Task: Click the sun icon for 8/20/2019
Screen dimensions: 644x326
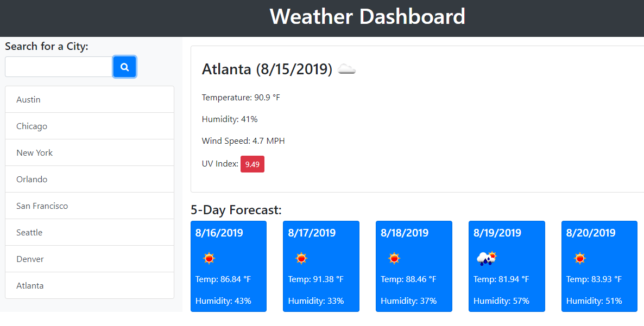Action: pos(580,258)
